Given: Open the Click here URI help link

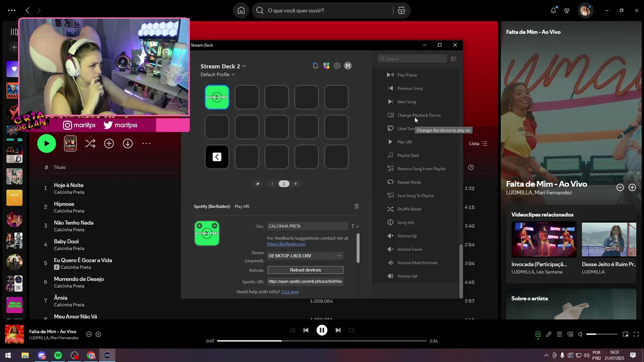Looking at the screenshot, I should tap(290, 292).
